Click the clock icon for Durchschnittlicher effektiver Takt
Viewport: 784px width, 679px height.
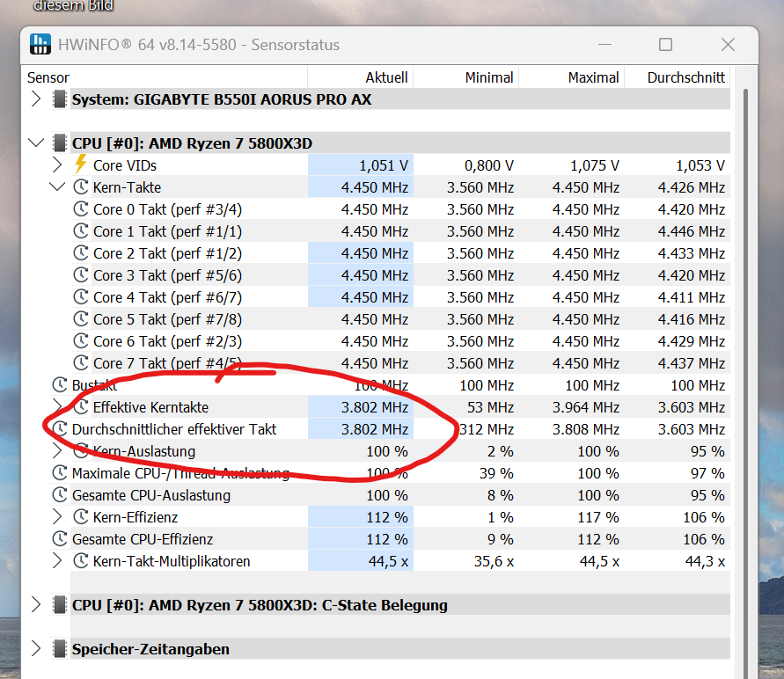[60, 428]
